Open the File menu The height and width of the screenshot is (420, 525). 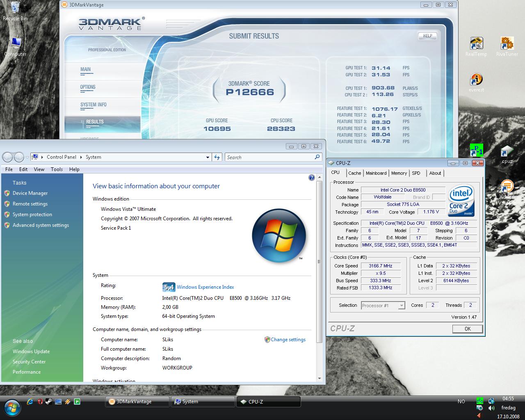tap(9, 169)
